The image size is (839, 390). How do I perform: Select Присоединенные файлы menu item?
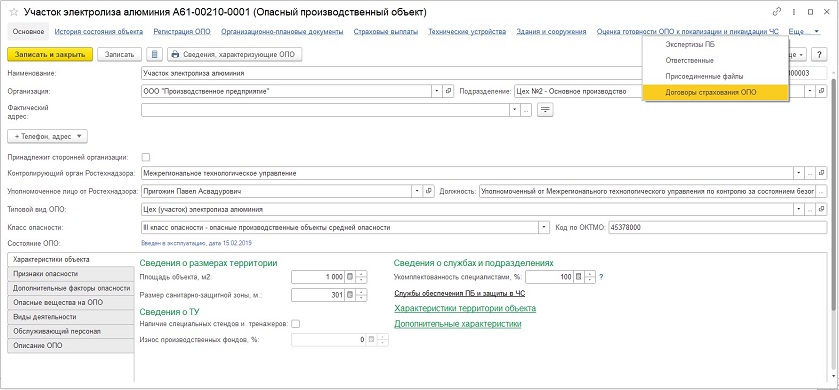click(715, 77)
